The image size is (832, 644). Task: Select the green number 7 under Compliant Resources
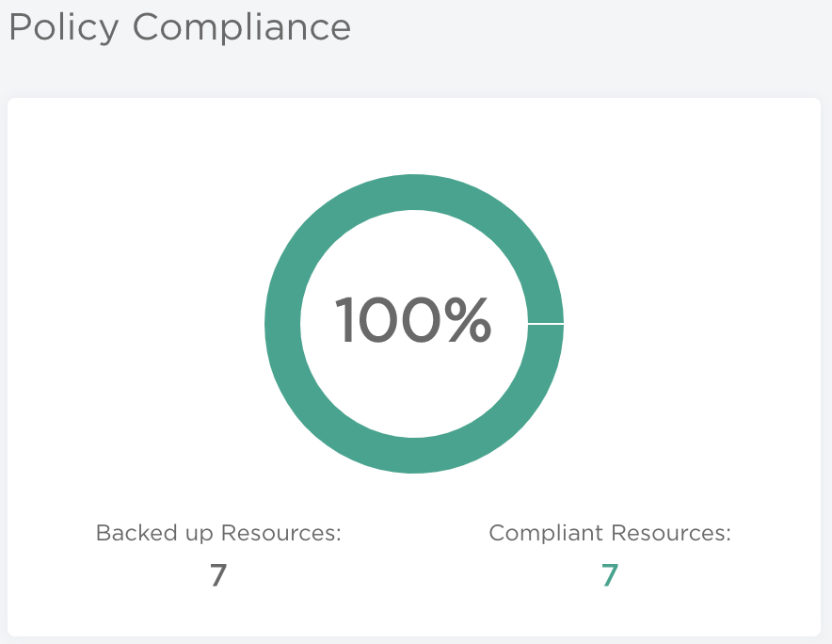click(x=608, y=575)
